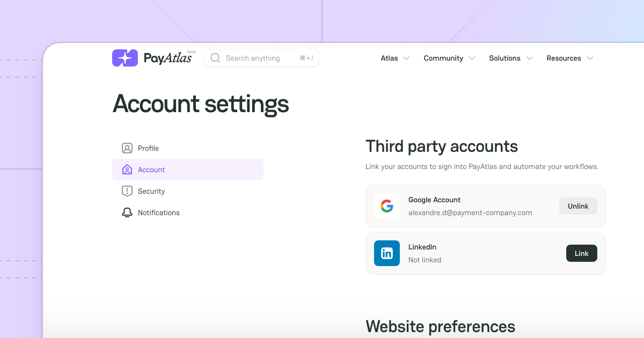The height and width of the screenshot is (338, 644).
Task: Click the Google logo in third party accounts
Action: click(387, 205)
